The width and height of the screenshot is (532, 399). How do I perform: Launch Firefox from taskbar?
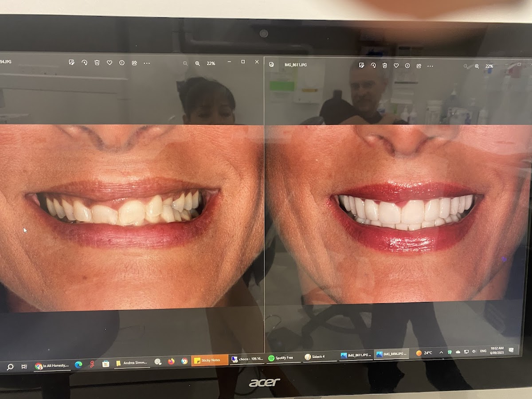coord(171,361)
